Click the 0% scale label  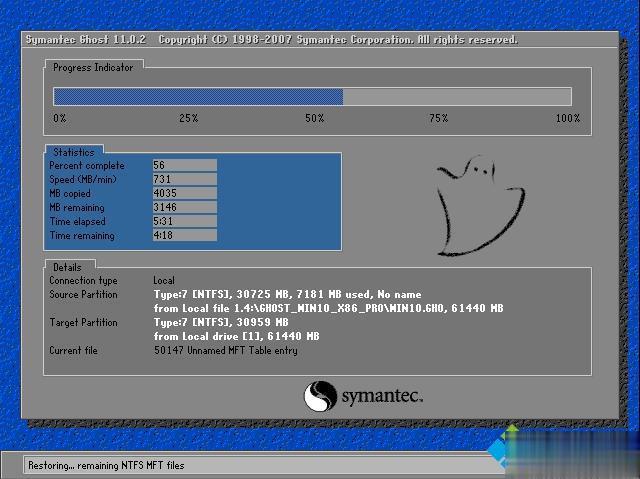click(60, 118)
